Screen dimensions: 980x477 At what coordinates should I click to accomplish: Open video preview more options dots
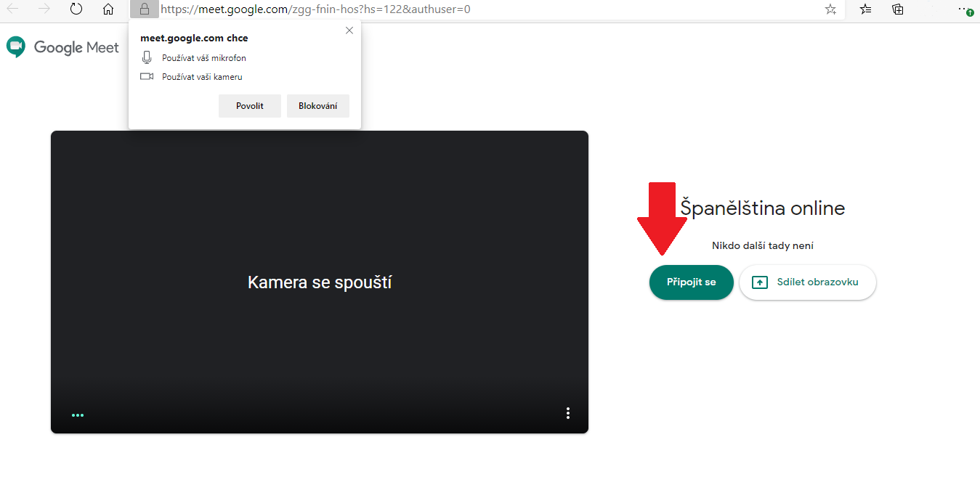(567, 413)
